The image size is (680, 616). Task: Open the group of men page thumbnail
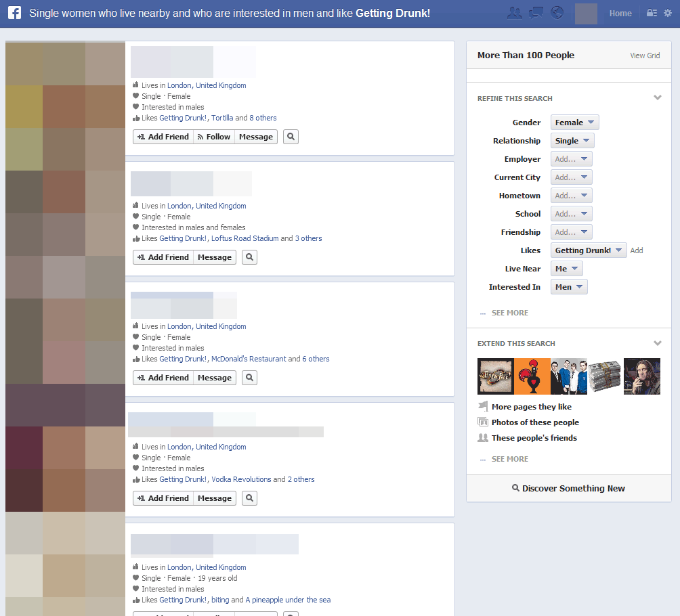(568, 376)
